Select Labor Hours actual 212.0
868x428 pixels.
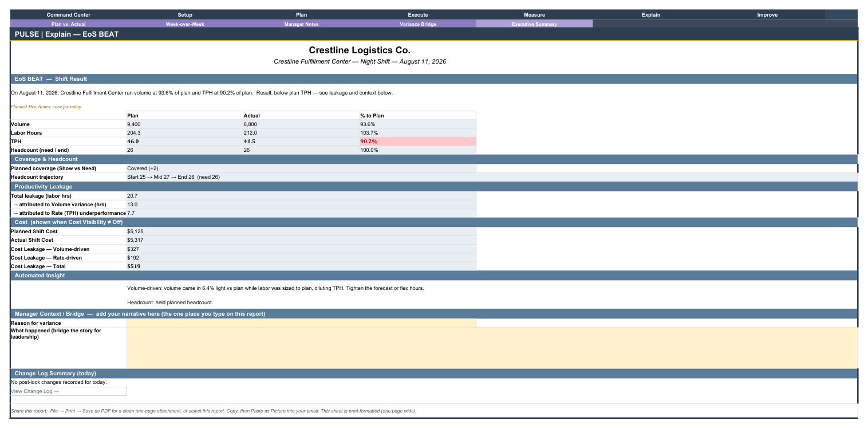(301, 133)
